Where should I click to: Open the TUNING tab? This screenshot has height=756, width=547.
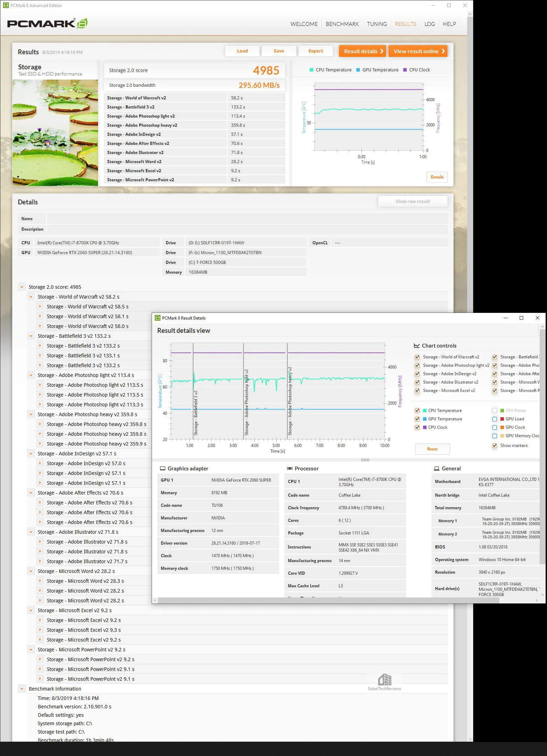pyautogui.click(x=377, y=24)
